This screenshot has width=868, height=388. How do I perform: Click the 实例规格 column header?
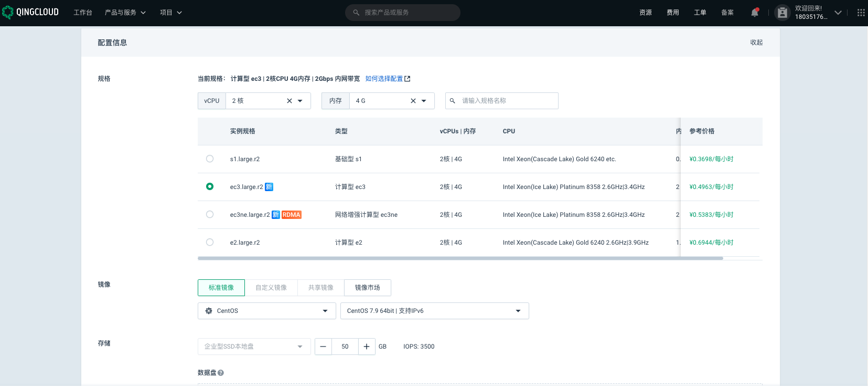coord(243,131)
